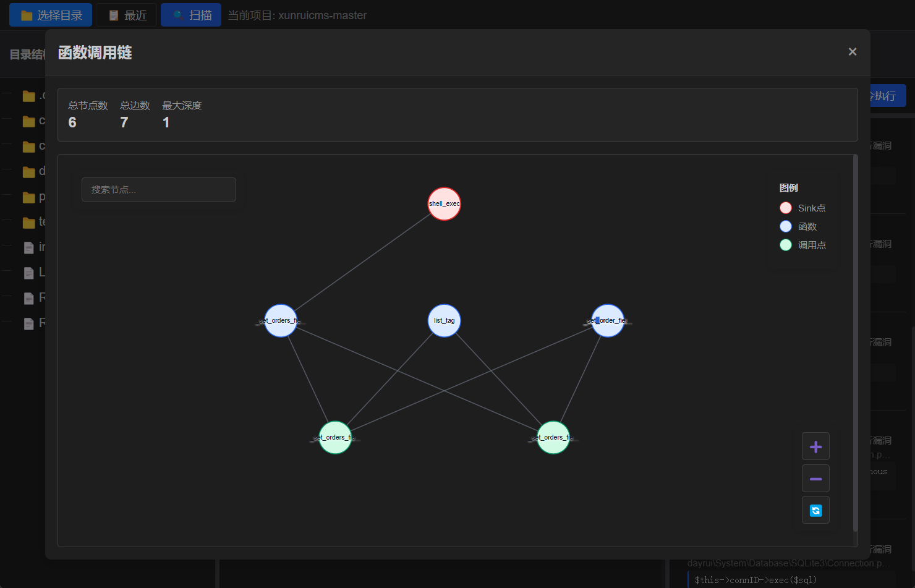Click the 调用点 green legend swatch

pyautogui.click(x=786, y=245)
